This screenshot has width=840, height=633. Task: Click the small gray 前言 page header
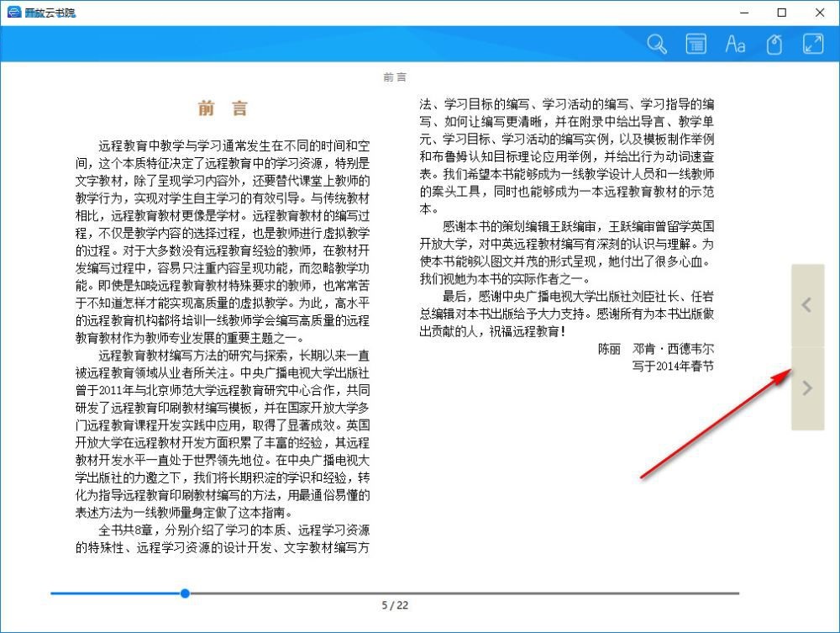pos(395,77)
